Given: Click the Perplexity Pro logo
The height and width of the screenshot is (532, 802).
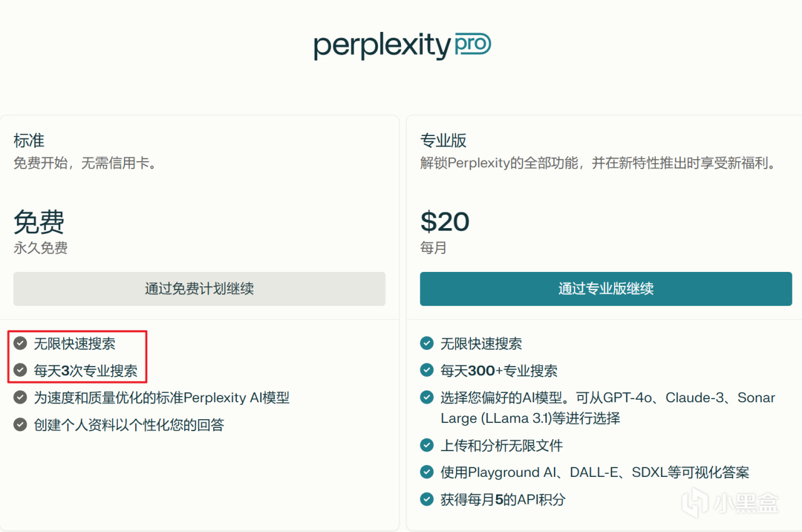Looking at the screenshot, I should (x=402, y=46).
